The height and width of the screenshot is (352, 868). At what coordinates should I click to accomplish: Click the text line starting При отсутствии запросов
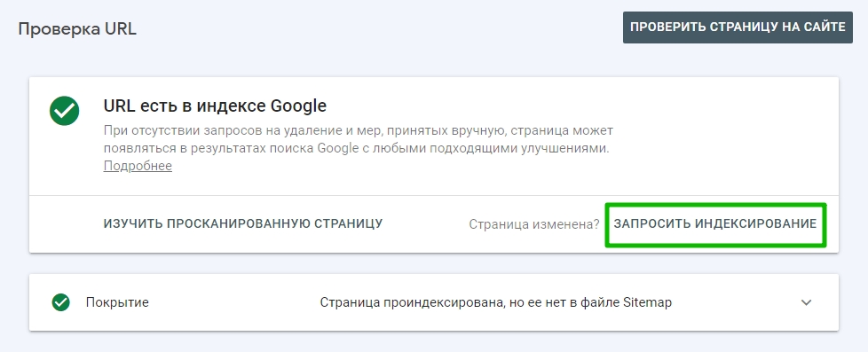point(359,132)
